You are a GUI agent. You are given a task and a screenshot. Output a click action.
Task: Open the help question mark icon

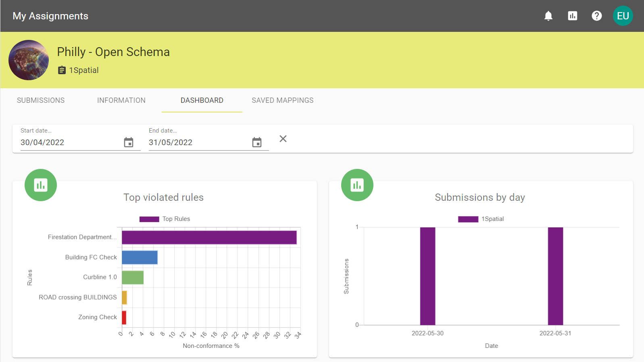tap(597, 16)
